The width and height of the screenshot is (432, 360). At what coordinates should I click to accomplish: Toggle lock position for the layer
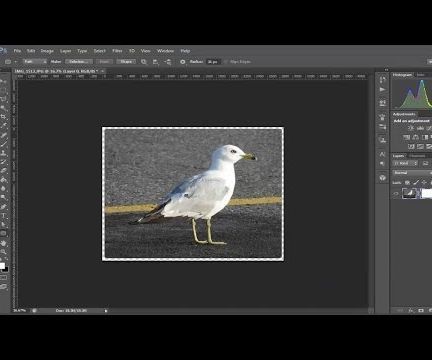pyautogui.click(x=424, y=182)
